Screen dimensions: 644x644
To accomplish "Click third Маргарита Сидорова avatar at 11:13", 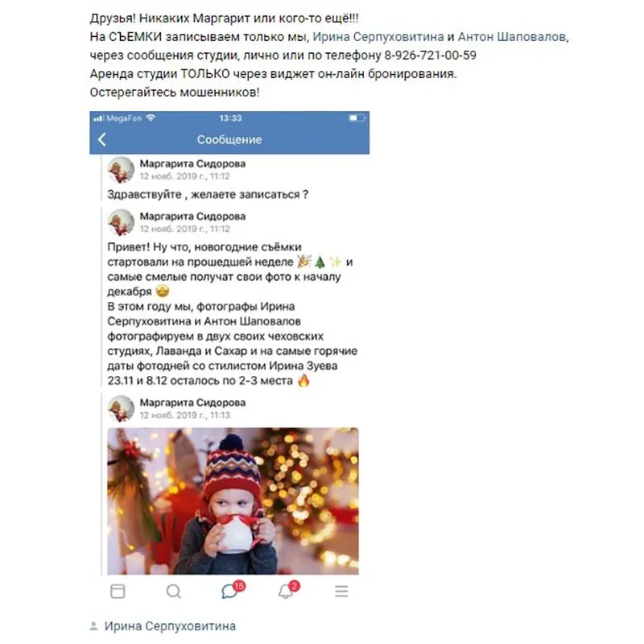I will pos(121,409).
